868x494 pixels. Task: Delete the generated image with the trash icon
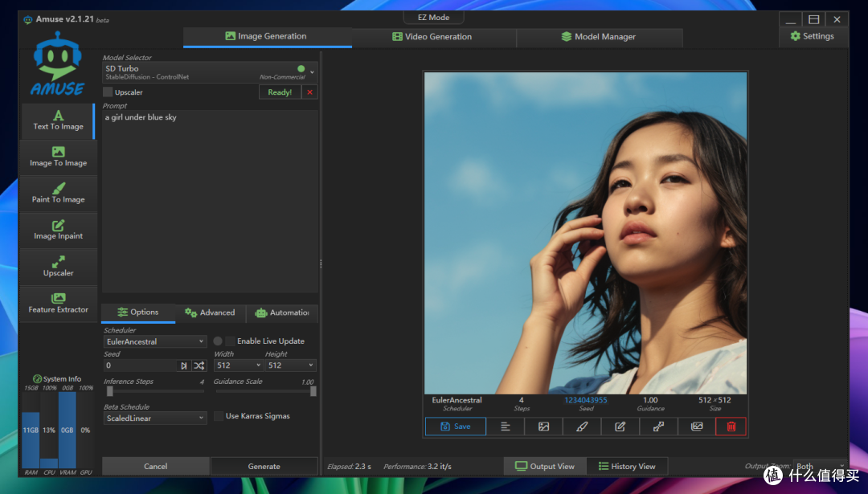[x=731, y=427]
